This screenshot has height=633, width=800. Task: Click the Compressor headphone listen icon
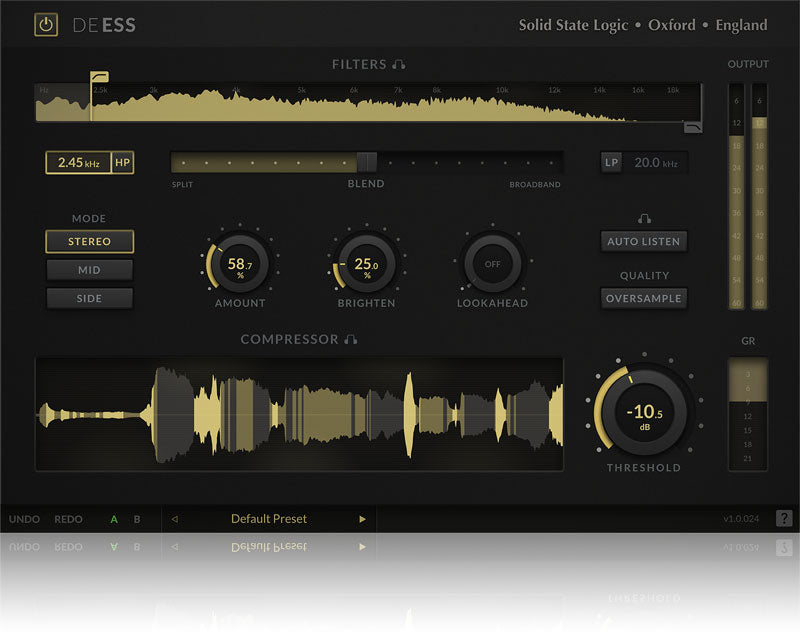click(351, 339)
